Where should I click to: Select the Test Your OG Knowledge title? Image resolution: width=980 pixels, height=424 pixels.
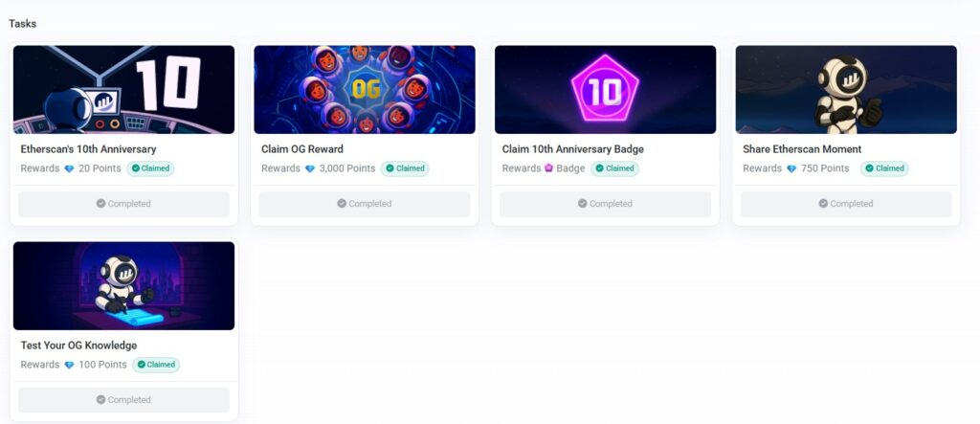coord(78,346)
